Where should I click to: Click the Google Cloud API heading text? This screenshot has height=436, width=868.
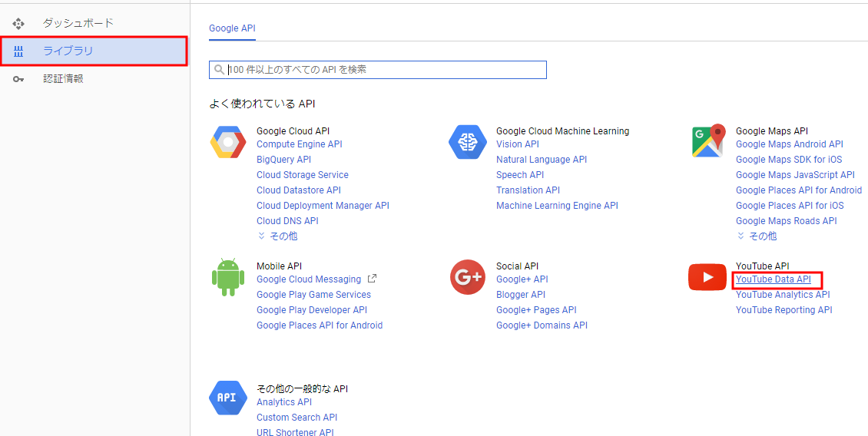293,131
